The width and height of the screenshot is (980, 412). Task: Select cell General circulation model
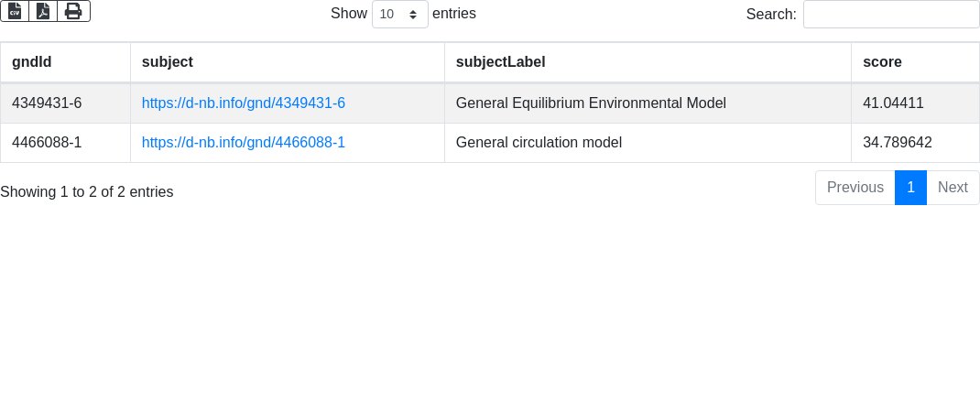coord(648,143)
